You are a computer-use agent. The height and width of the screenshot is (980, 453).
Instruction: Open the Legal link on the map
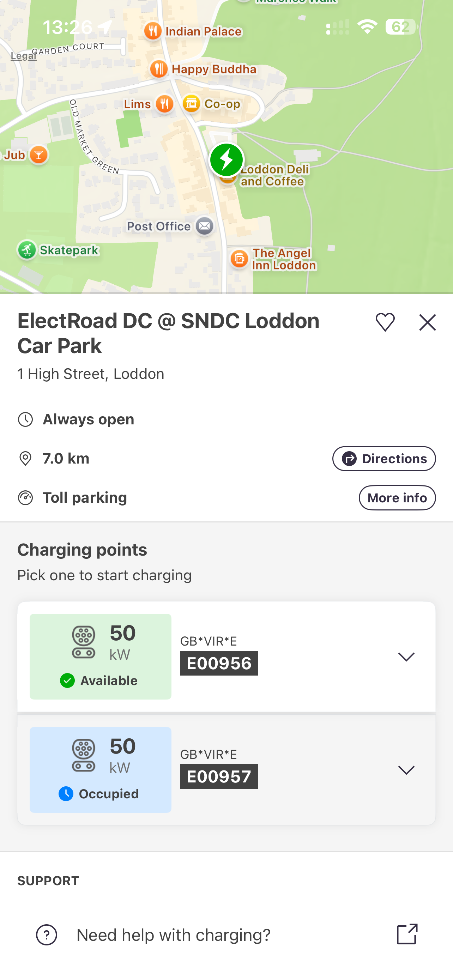point(23,56)
